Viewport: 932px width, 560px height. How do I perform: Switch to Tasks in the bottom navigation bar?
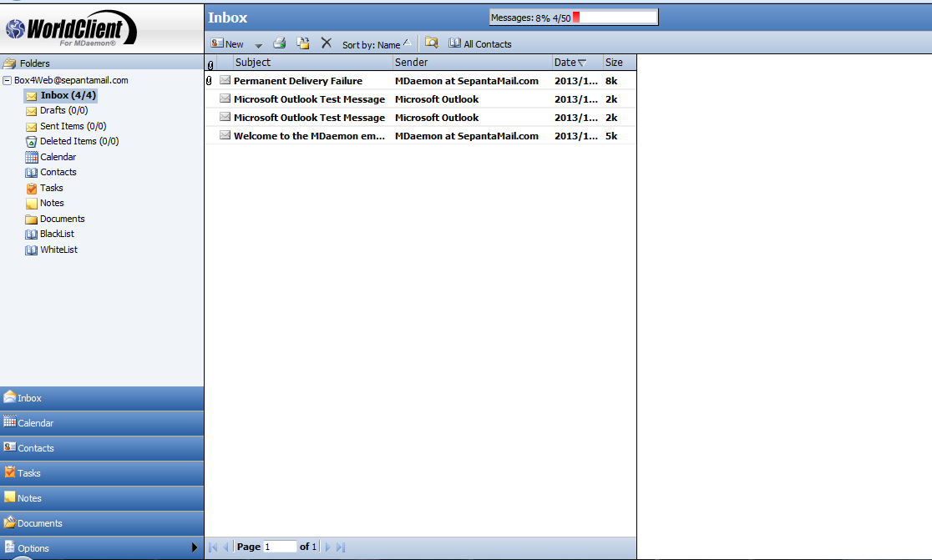[x=102, y=472]
